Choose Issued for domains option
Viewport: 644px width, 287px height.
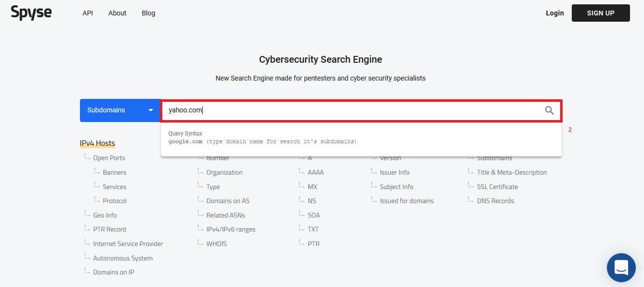point(407,201)
